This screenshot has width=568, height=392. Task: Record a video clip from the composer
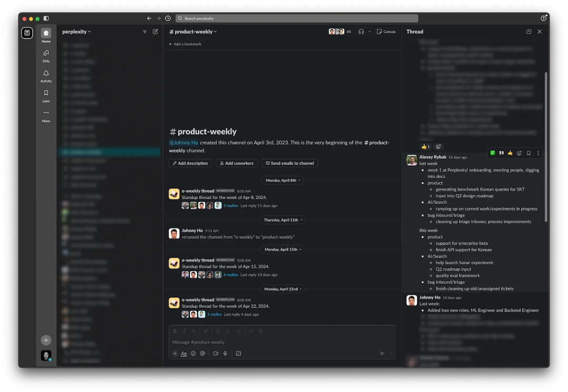216,354
